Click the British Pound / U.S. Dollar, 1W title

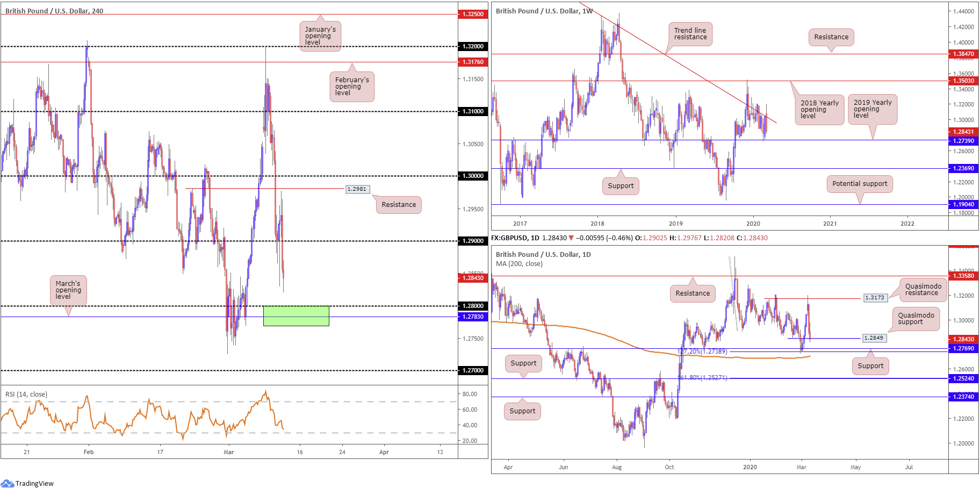point(544,11)
